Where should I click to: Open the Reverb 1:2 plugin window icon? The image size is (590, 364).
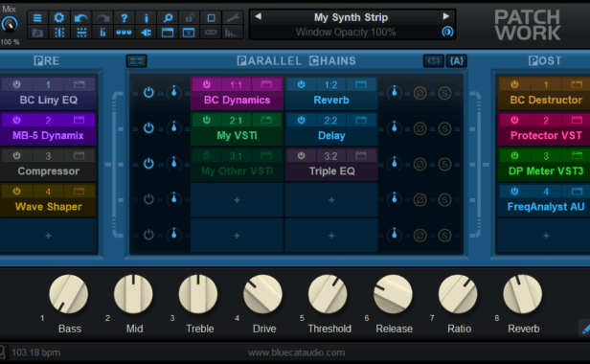coord(361,84)
